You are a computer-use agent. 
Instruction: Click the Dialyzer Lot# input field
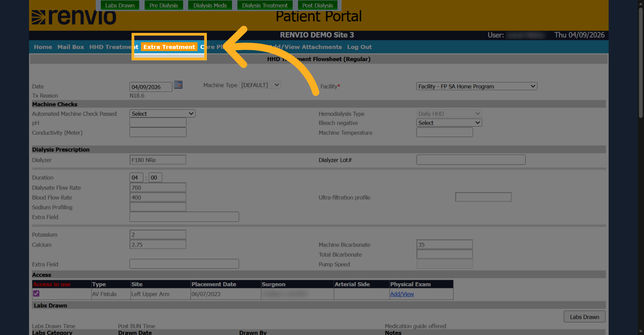tap(471, 160)
